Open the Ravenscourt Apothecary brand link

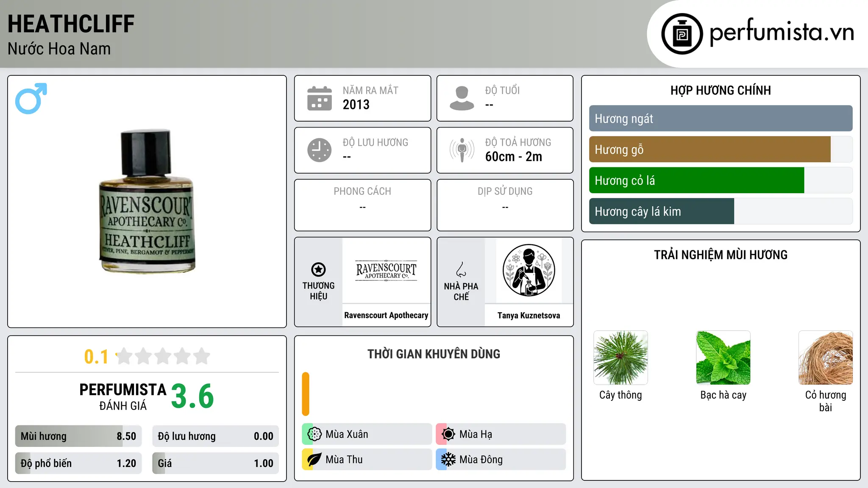386,316
